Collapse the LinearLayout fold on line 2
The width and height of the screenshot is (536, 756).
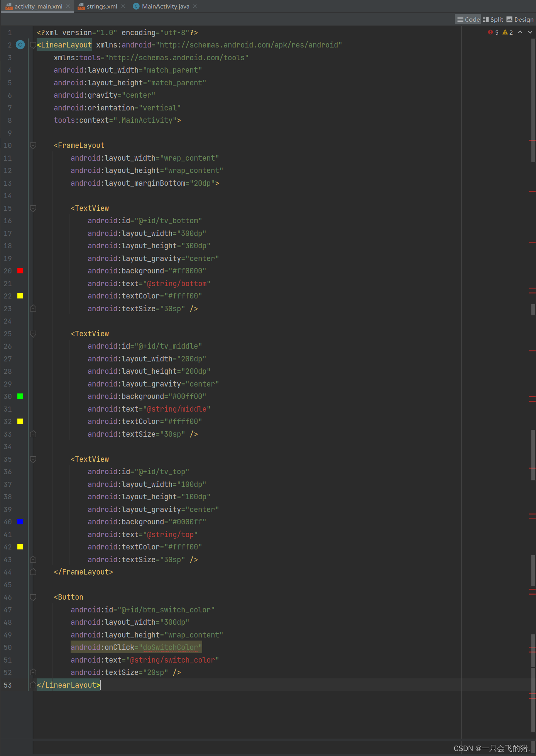[x=33, y=45]
